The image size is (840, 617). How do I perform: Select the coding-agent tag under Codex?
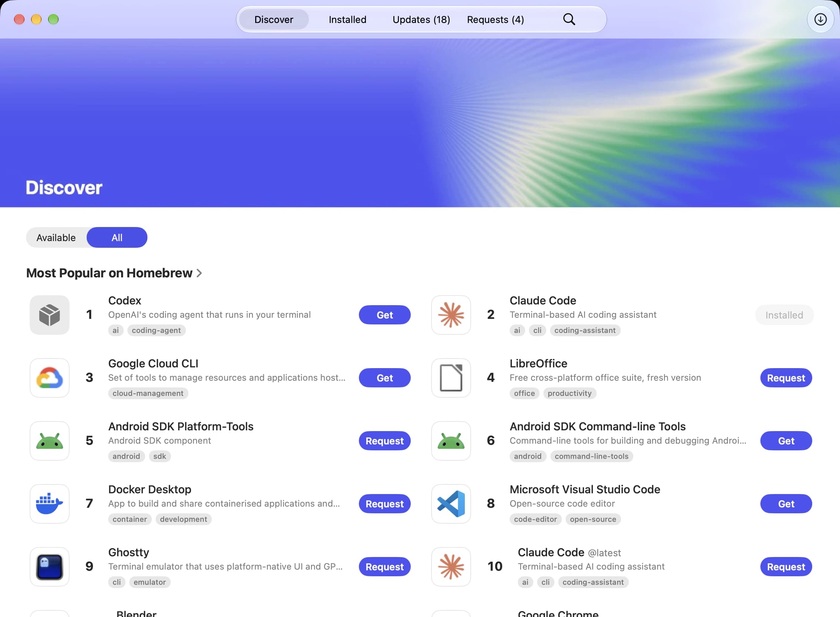pos(156,330)
